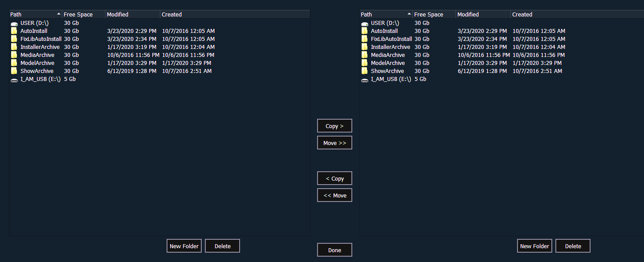644x262 pixels.
Task: Click the Move >> button
Action: pos(334,142)
